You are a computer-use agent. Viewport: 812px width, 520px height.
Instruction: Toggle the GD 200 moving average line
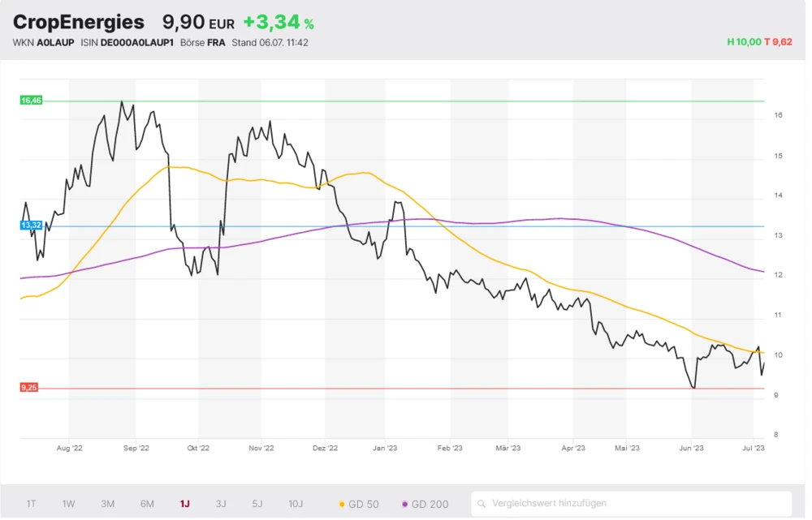pyautogui.click(x=425, y=504)
